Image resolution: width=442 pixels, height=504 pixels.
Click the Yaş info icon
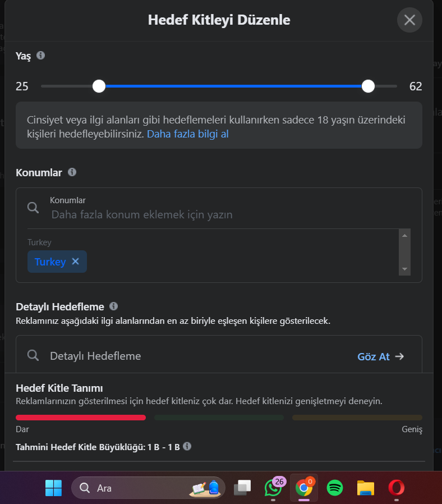tap(40, 56)
